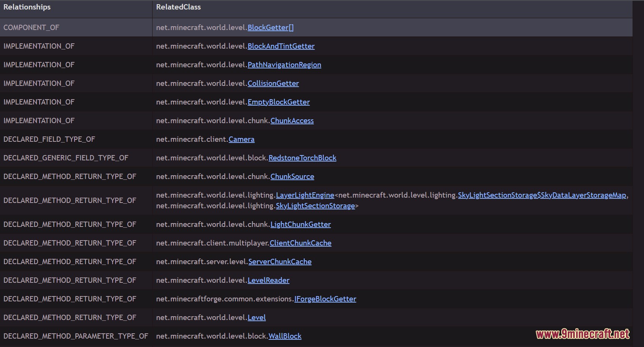Open the BlockAndTintGetter link

[281, 46]
